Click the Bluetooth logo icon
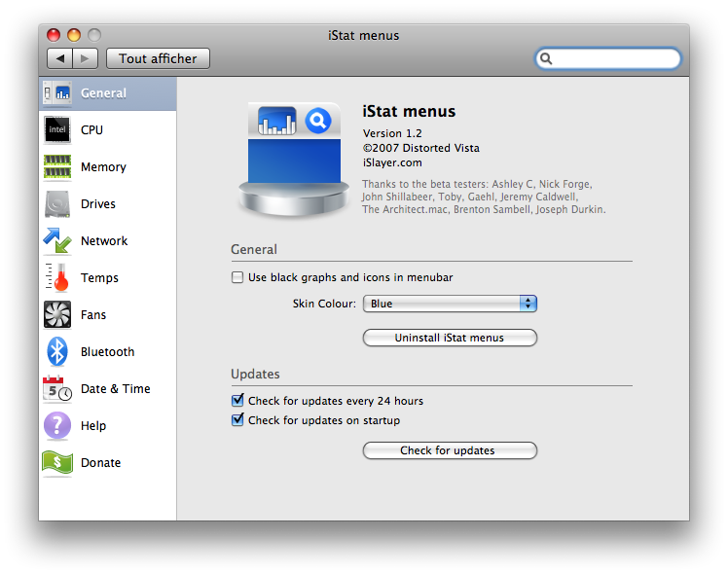The height and width of the screenshot is (574, 728). click(57, 351)
